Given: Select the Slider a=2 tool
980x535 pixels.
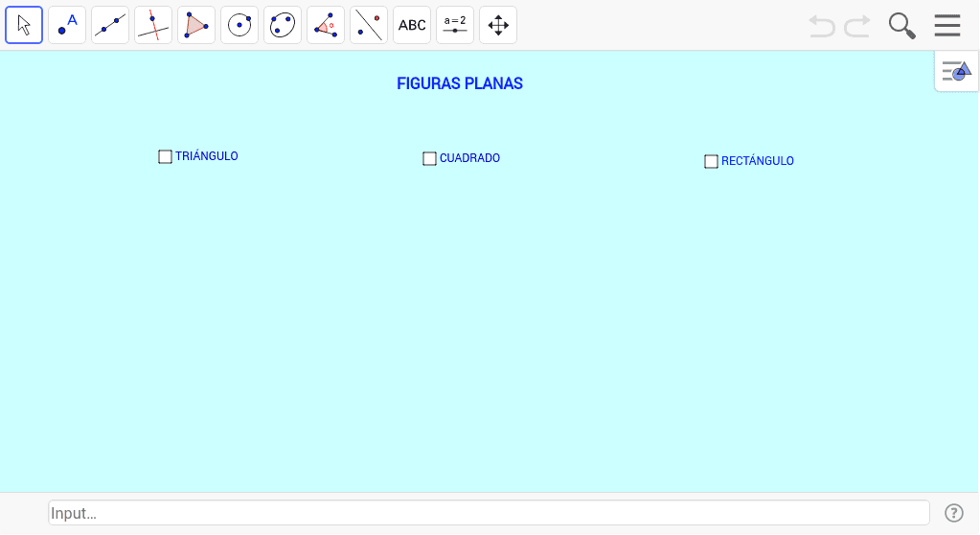Looking at the screenshot, I should point(455,25).
